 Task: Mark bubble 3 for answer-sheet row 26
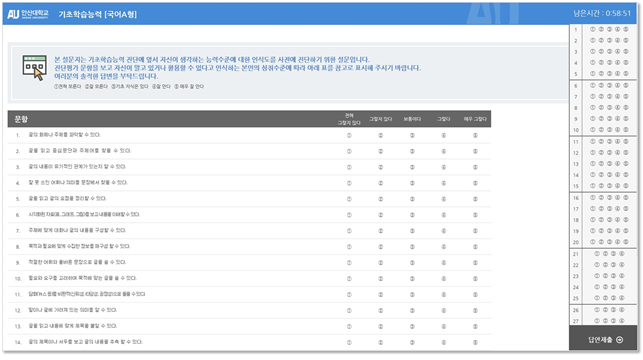613,310
